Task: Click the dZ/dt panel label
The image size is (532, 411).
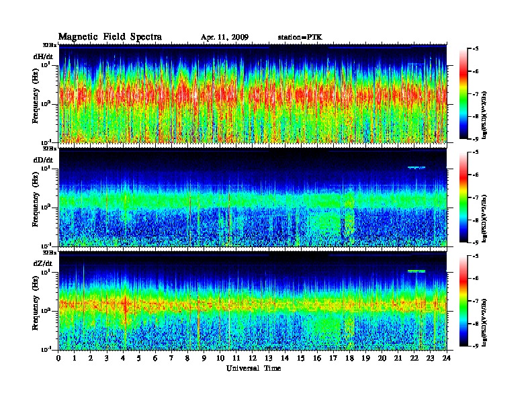Action: [43, 263]
